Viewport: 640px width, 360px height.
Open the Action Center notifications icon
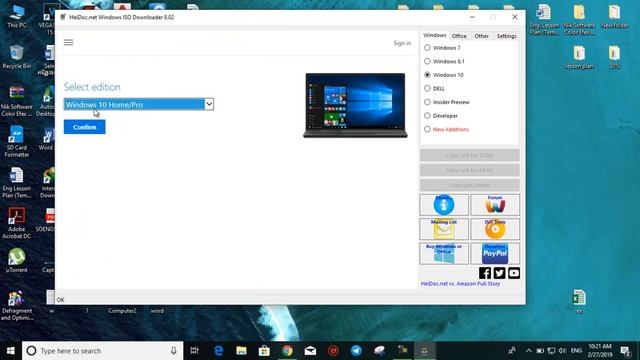tap(626, 351)
